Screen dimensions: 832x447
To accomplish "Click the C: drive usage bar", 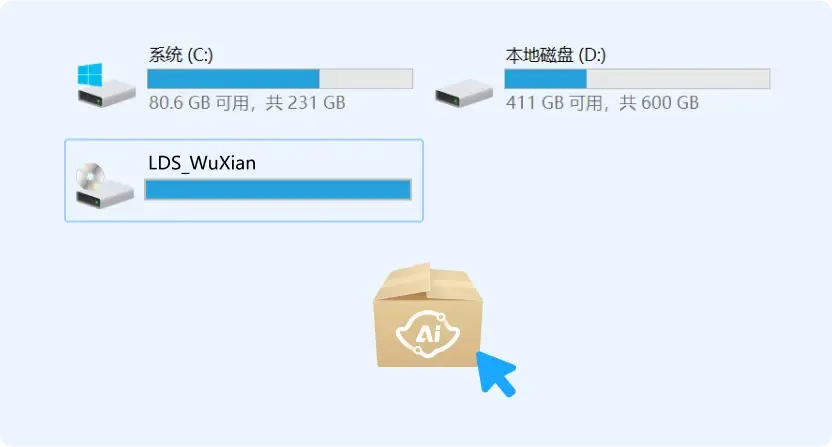I will tap(280, 79).
